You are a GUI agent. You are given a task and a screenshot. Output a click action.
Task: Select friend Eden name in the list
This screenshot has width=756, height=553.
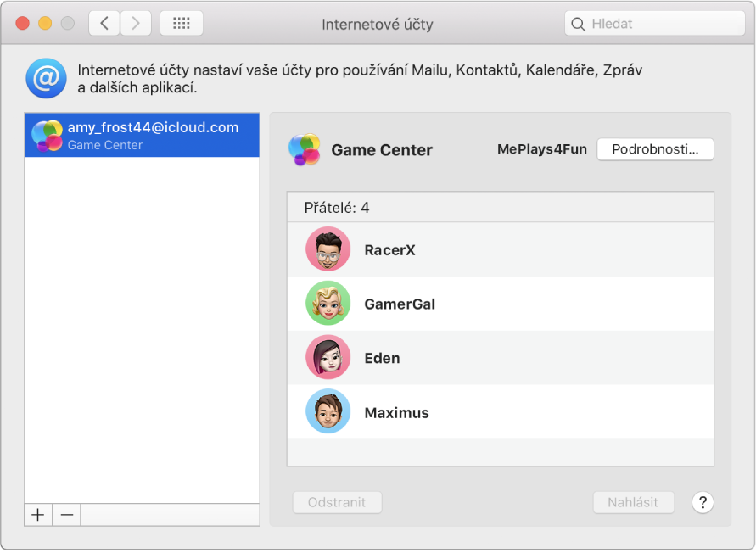click(x=382, y=358)
